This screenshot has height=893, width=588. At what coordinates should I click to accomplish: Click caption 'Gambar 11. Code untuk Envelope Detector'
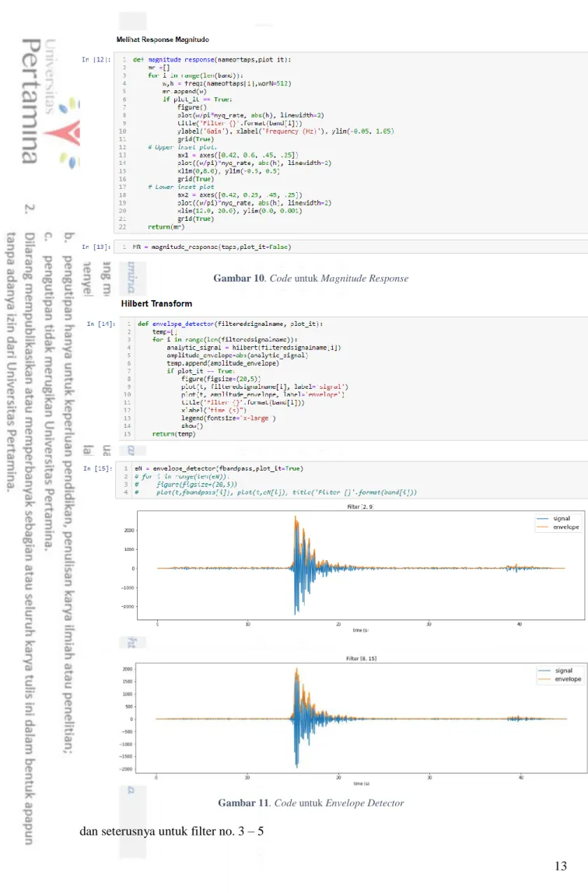311,803
